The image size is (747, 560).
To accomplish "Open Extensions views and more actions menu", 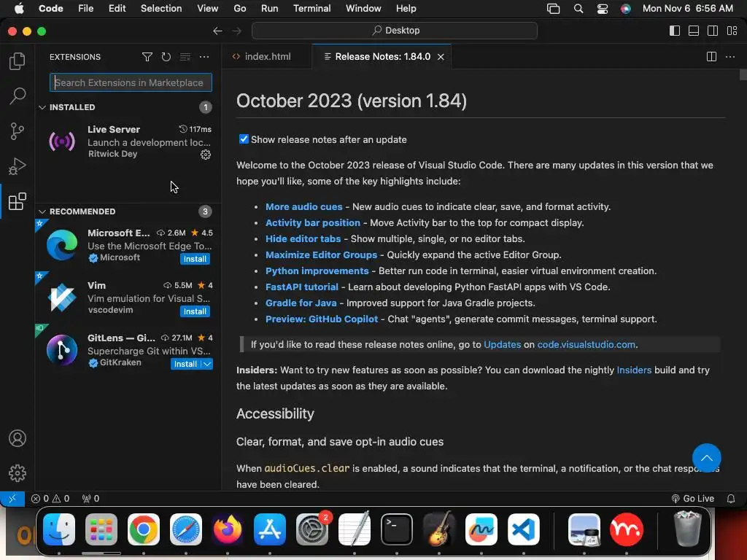I will [x=204, y=57].
